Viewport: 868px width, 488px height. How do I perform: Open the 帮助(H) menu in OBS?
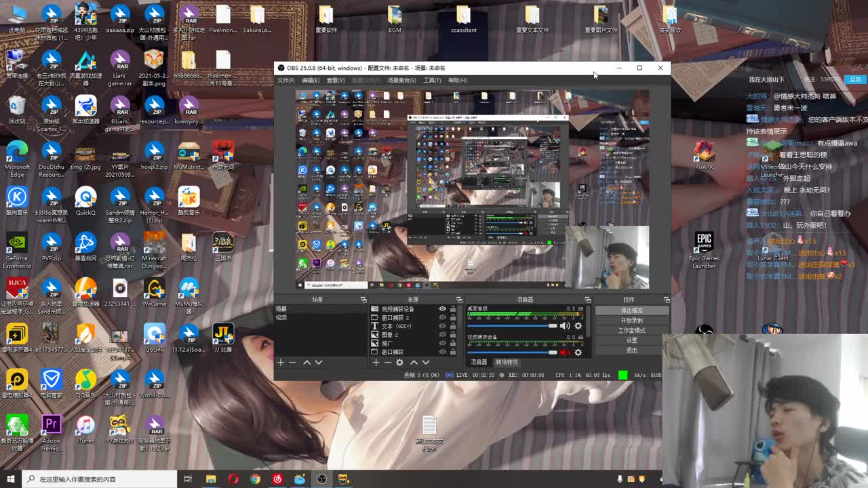pos(458,80)
